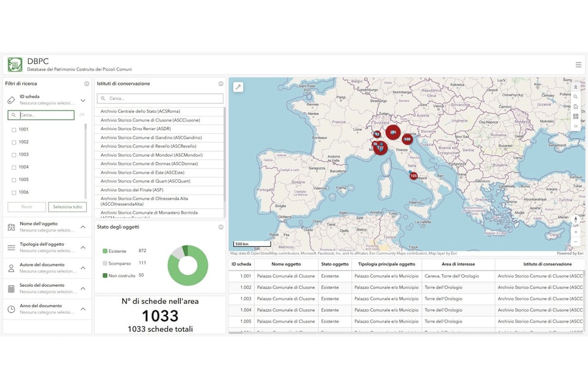Sort by ID scheda column header
Screen dimensions: 588x392
(242, 264)
